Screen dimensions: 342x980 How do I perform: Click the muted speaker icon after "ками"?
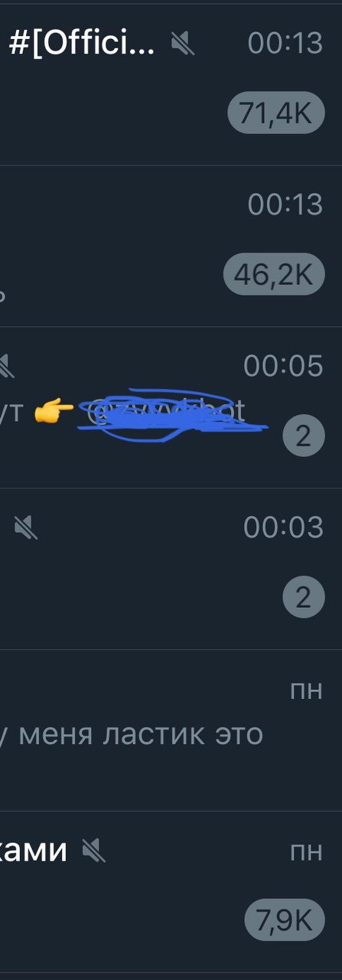[93, 849]
